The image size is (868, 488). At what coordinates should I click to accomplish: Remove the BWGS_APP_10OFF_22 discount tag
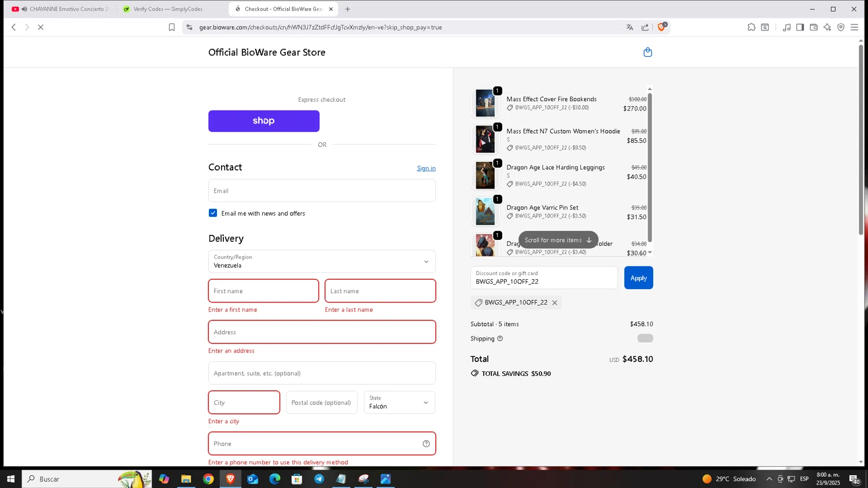(554, 302)
